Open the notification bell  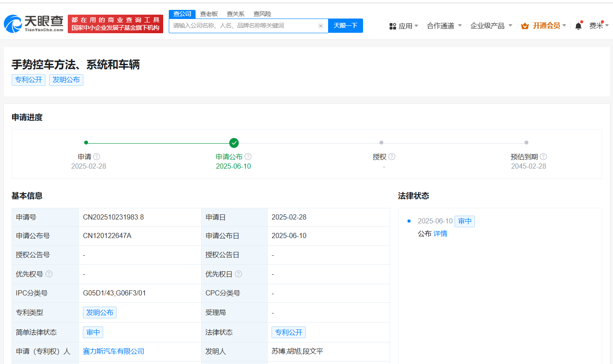click(x=578, y=26)
